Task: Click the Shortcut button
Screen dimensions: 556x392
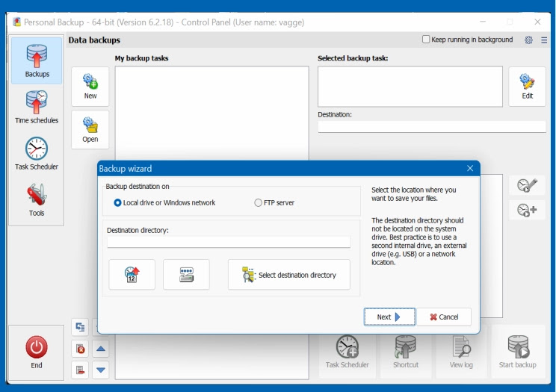Action: [x=406, y=352]
